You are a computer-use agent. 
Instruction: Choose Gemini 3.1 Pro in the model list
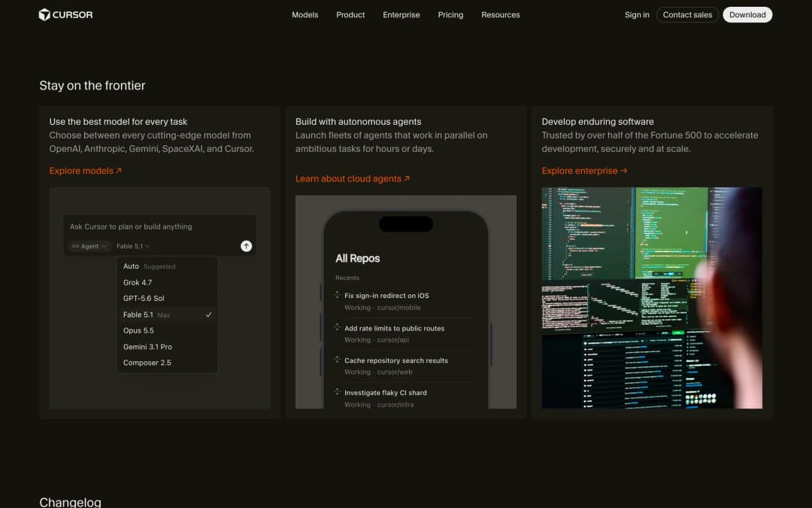[x=167, y=347]
